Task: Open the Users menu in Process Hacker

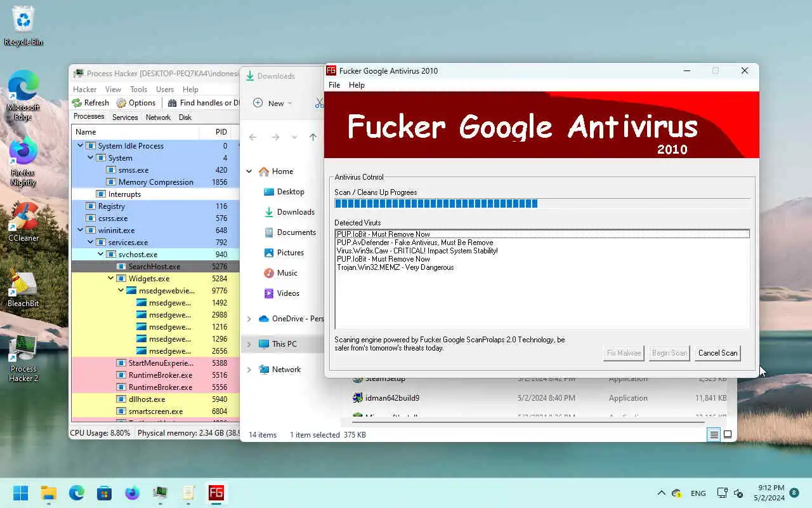Action: click(x=165, y=90)
